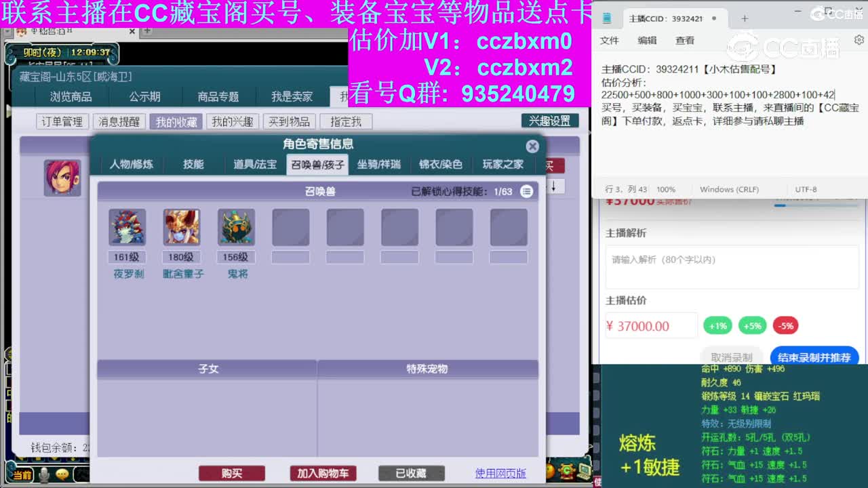The width and height of the screenshot is (868, 488).
Task: Select the 买到物品 sub-tab
Action: [x=289, y=121]
